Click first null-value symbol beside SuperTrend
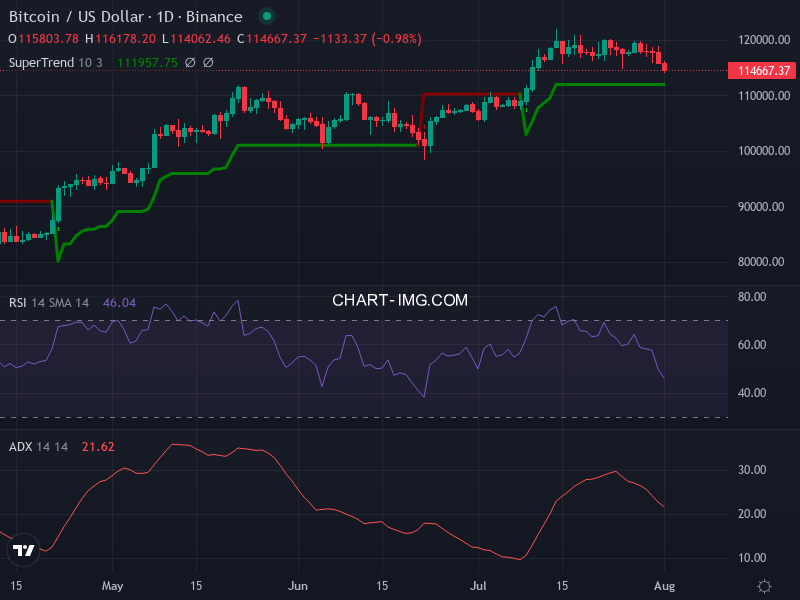800x600 pixels. click(x=190, y=63)
